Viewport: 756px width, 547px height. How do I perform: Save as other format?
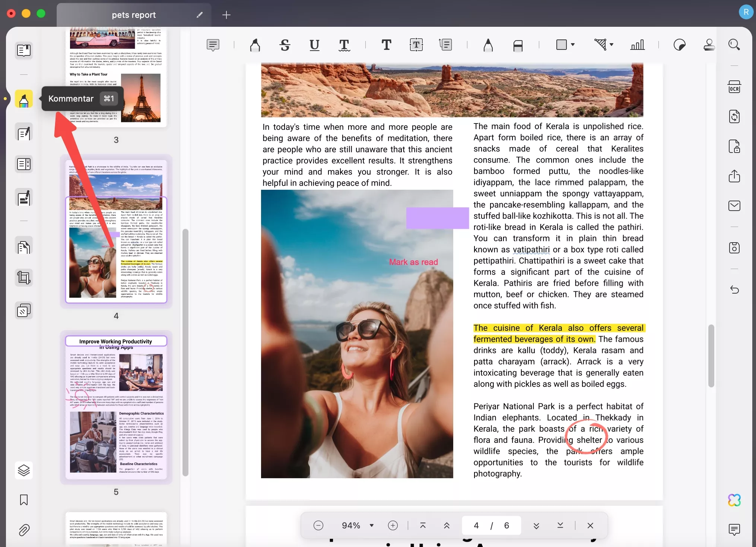coord(734,248)
